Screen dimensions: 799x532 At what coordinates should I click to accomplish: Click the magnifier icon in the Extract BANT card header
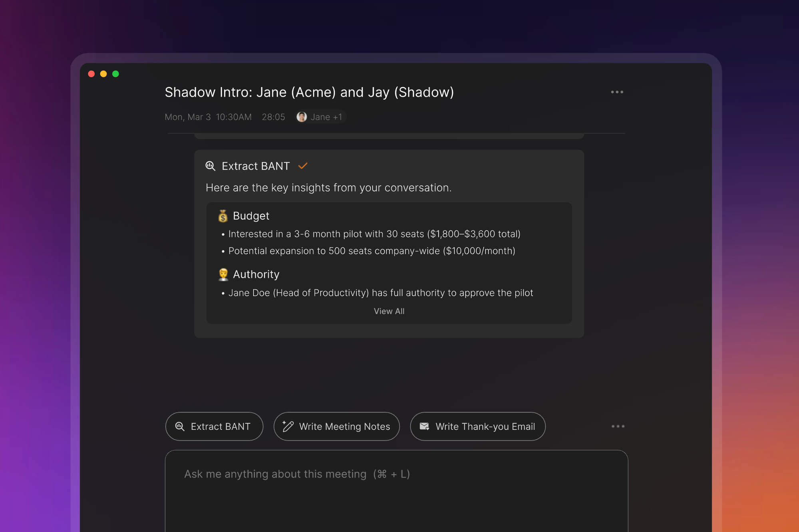tap(211, 166)
